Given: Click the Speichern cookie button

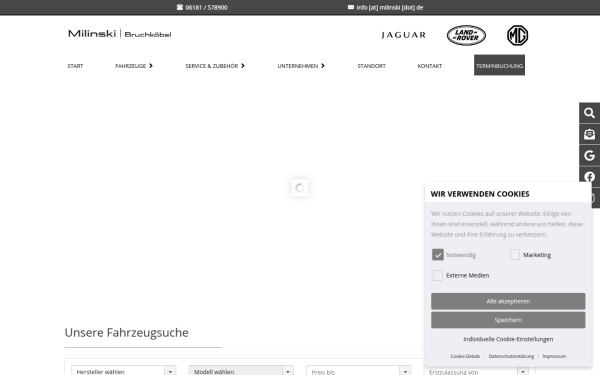Looking at the screenshot, I should [x=508, y=320].
